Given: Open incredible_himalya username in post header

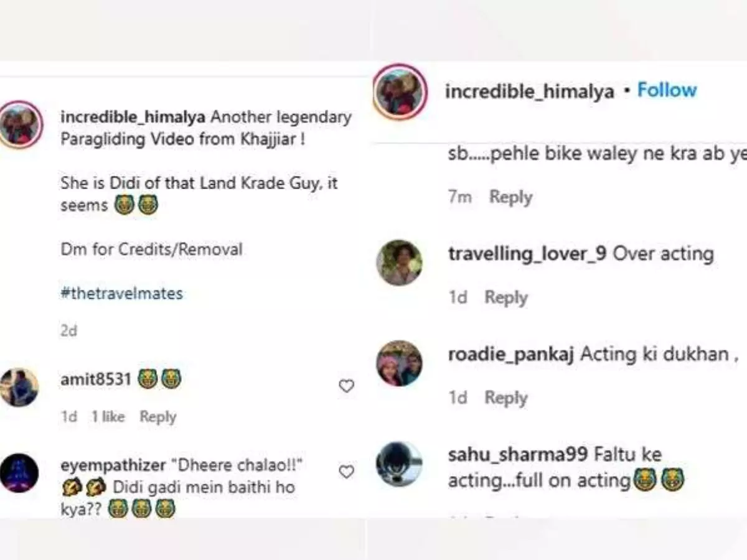Looking at the screenshot, I should (530, 91).
